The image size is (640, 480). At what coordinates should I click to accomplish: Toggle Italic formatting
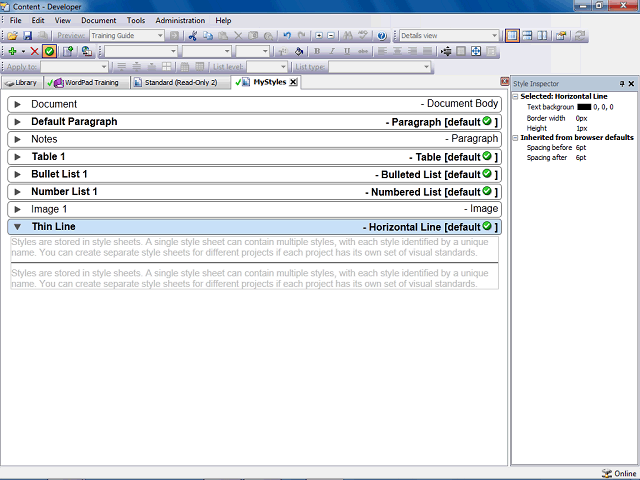tap(332, 51)
